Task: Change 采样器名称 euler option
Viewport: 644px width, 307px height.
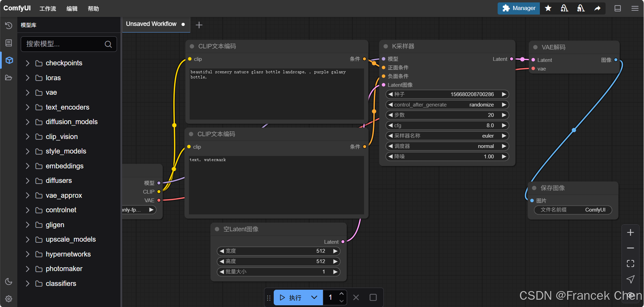Action: pyautogui.click(x=447, y=136)
